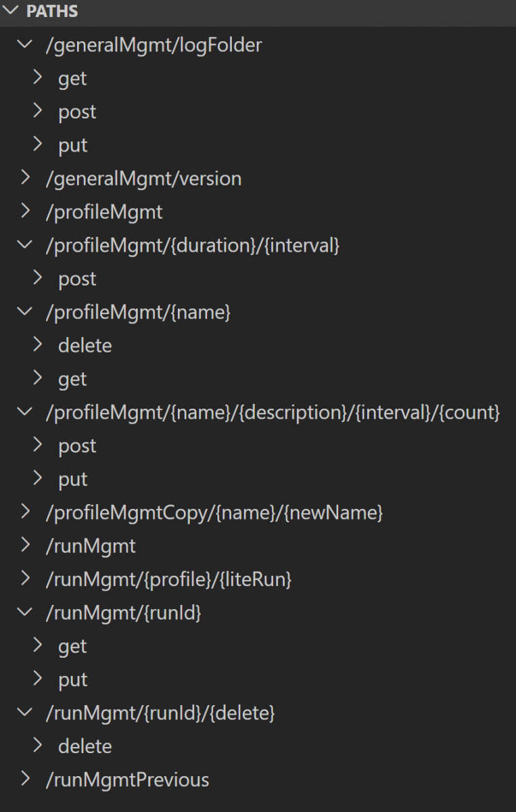Select delete under /runMgmt/{runId}/{delete}
Screen dimensions: 516x812
(x=85, y=746)
